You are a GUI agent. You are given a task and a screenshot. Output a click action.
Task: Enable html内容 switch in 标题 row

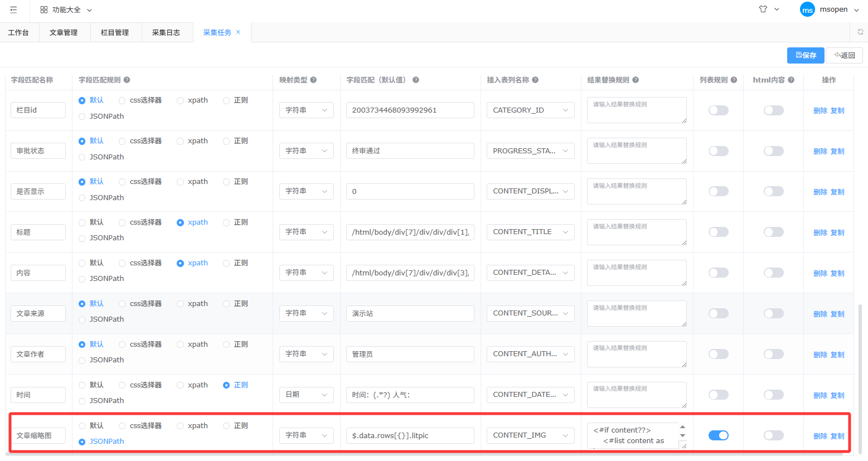click(773, 232)
